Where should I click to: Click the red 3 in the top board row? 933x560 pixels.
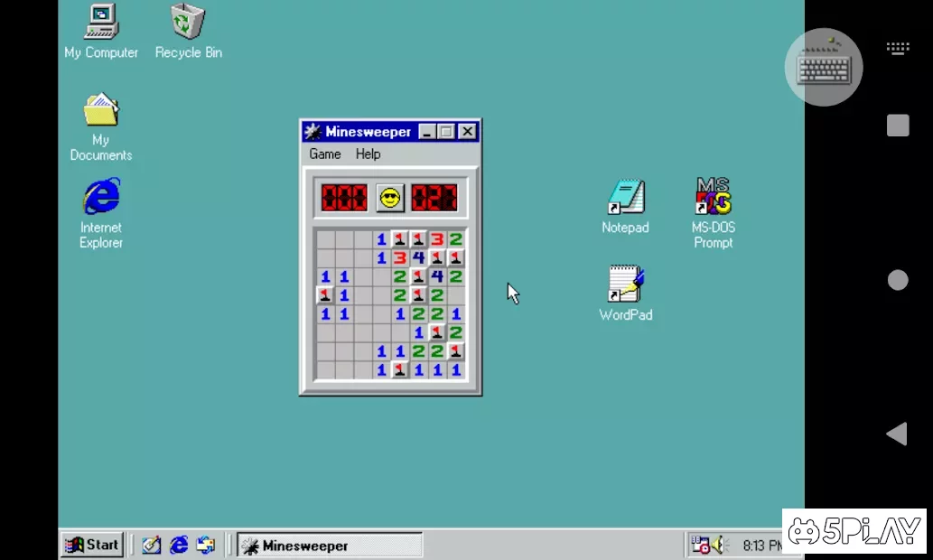[437, 239]
